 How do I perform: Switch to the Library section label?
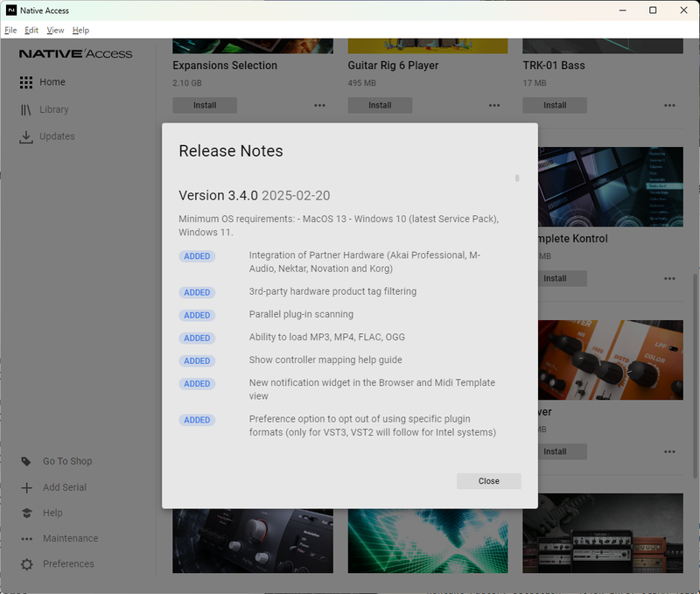point(54,109)
